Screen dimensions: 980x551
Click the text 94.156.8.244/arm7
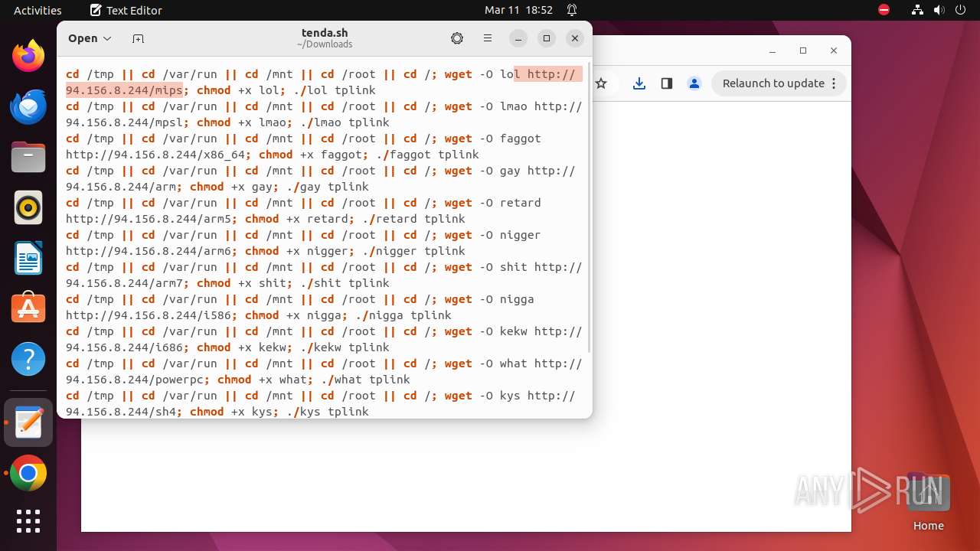pos(124,282)
